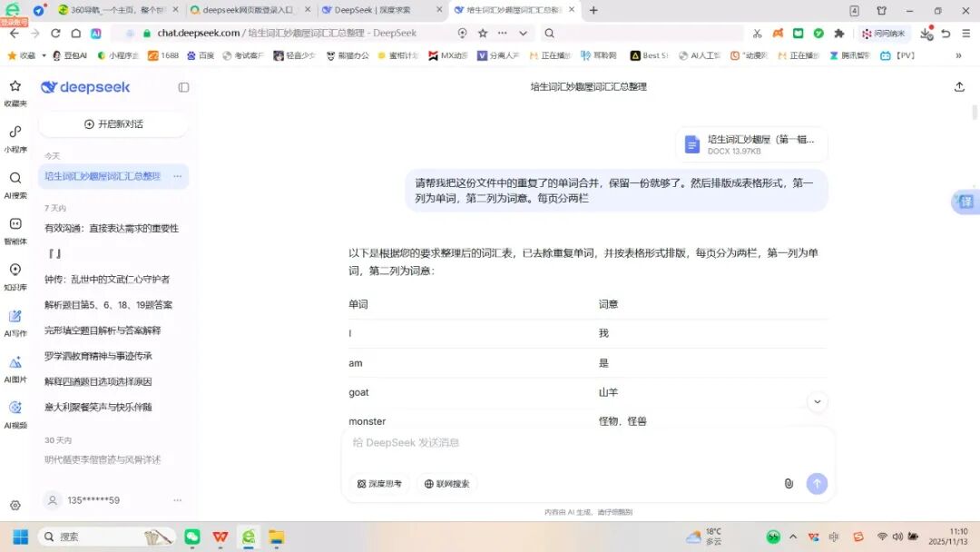Enable 联网搜索 web search
This screenshot has width=980, height=552.
(446, 483)
